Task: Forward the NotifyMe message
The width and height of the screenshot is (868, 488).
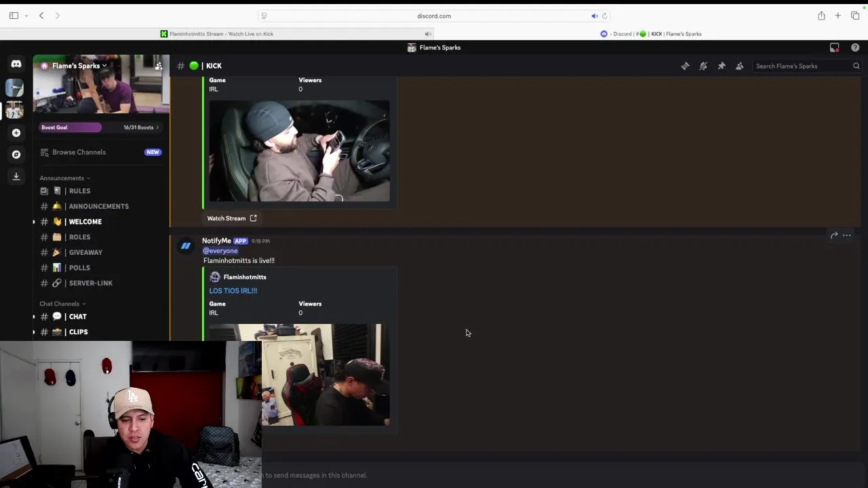Action: tap(834, 235)
